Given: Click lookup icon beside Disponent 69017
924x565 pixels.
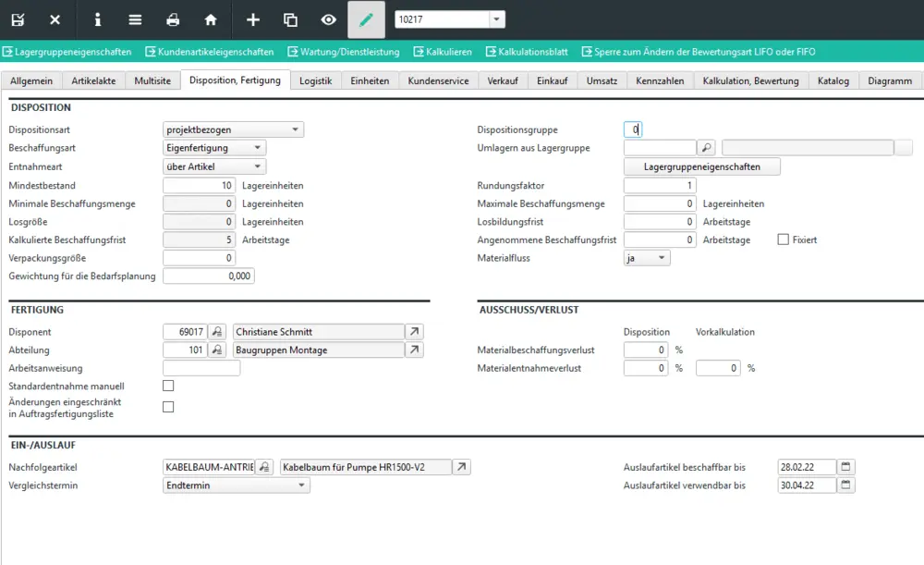Looking at the screenshot, I should pyautogui.click(x=217, y=331).
